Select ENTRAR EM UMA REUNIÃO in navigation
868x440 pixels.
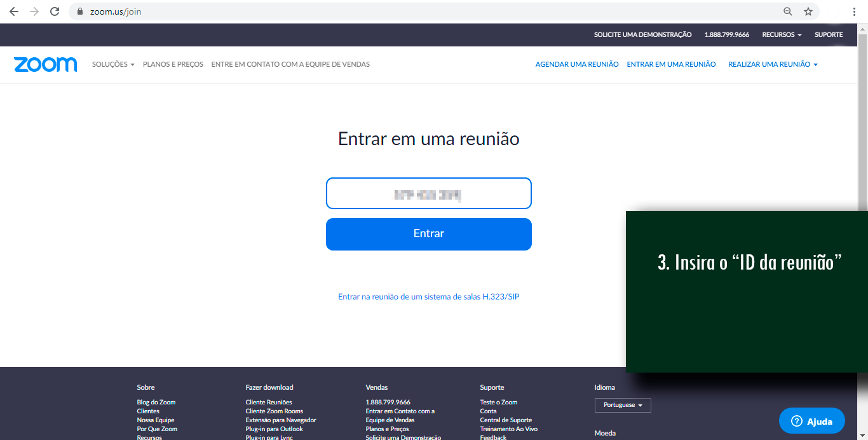(x=671, y=64)
